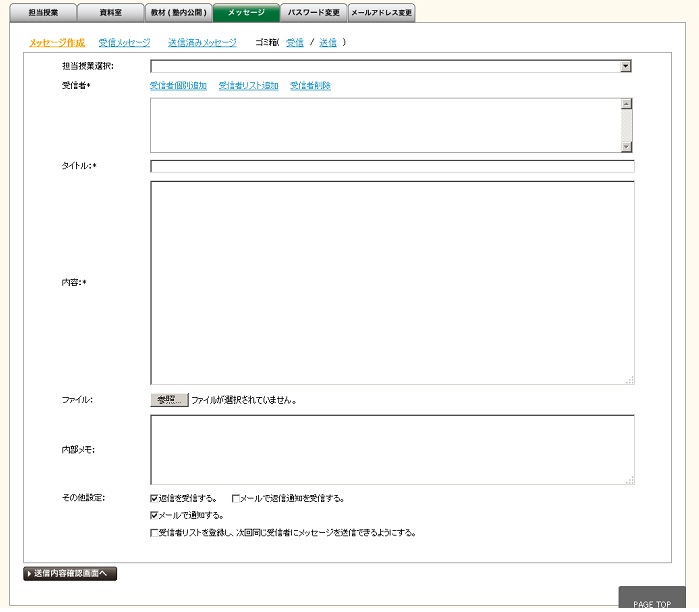This screenshot has width=699, height=612.
Task: Focus the タイトル input field
Action: (392, 166)
